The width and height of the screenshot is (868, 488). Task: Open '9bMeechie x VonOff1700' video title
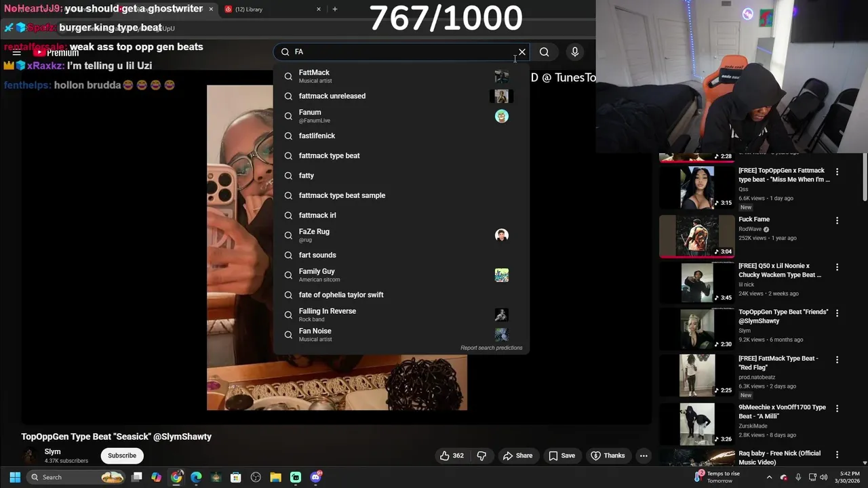(x=782, y=411)
